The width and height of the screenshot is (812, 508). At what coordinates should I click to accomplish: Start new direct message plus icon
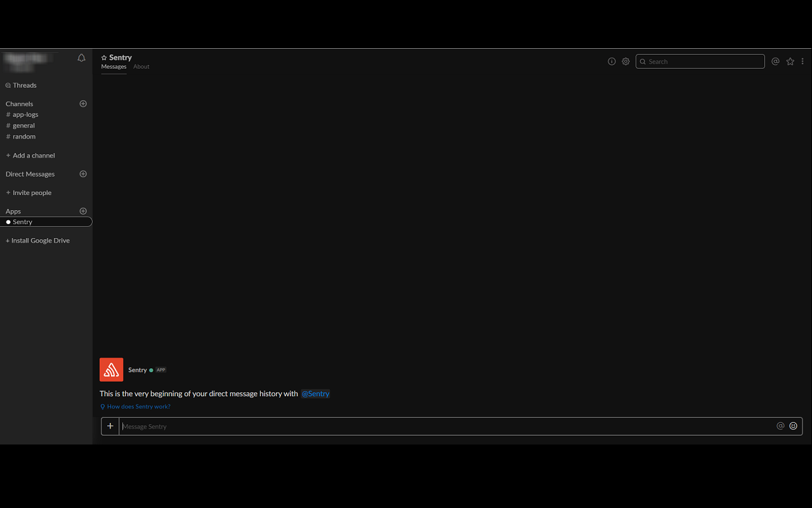tap(83, 174)
